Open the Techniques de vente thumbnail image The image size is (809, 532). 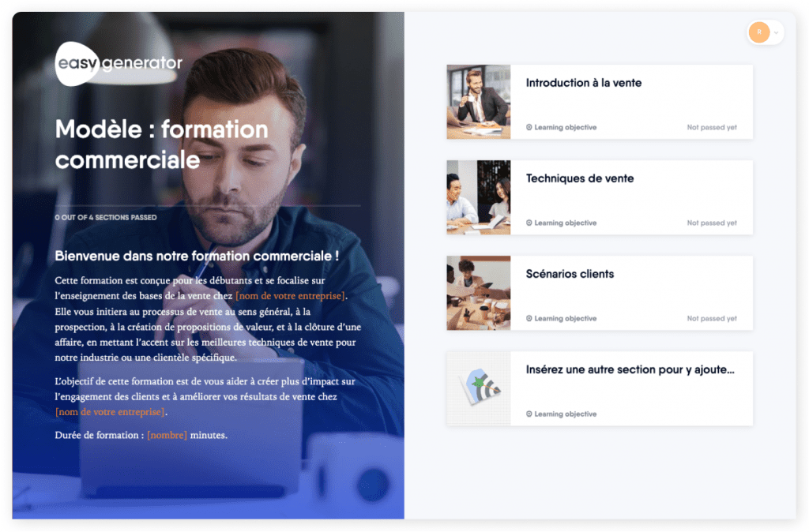pos(478,197)
